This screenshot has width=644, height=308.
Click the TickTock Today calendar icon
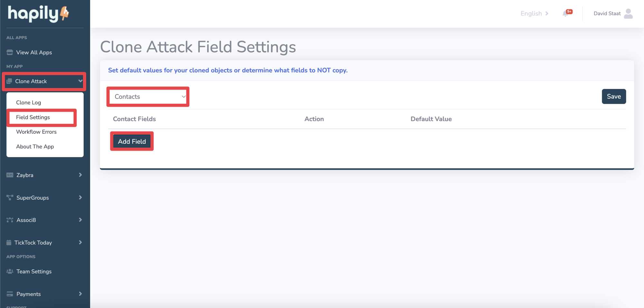click(x=9, y=242)
